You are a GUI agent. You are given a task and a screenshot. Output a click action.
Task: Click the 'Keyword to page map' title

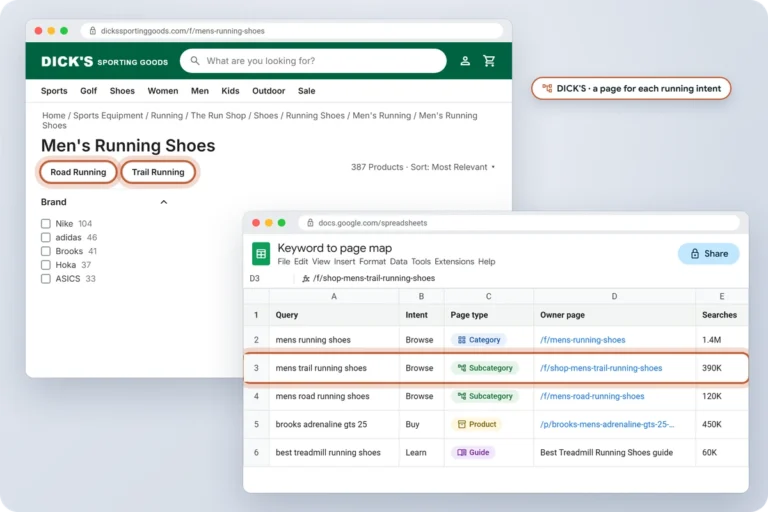click(x=335, y=248)
